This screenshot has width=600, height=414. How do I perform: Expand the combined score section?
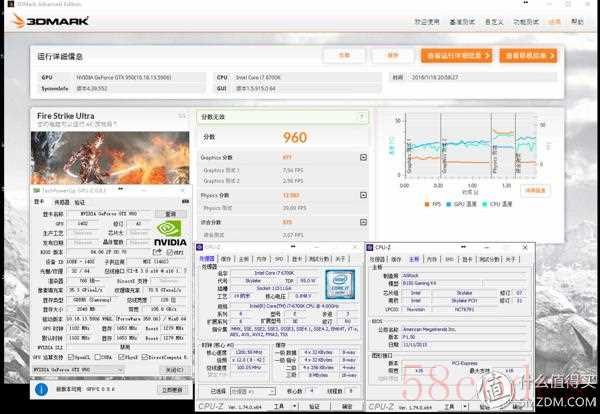tap(364, 222)
